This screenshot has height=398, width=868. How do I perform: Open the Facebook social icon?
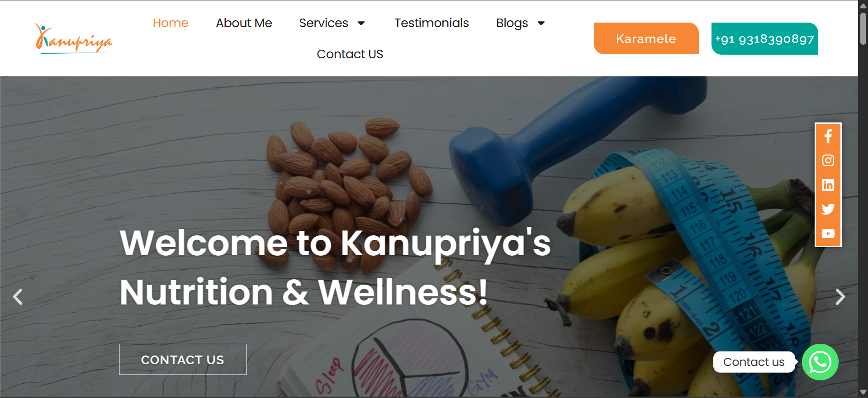(828, 136)
